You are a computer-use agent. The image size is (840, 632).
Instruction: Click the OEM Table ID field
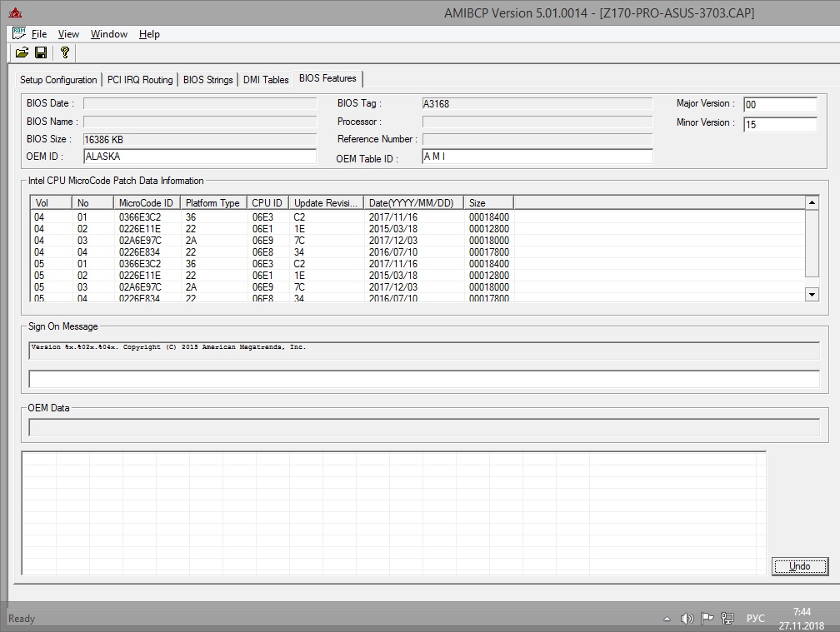tap(537, 157)
